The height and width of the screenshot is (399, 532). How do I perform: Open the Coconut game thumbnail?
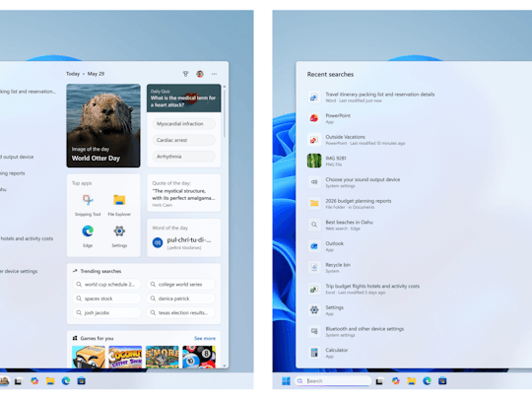coord(125,357)
